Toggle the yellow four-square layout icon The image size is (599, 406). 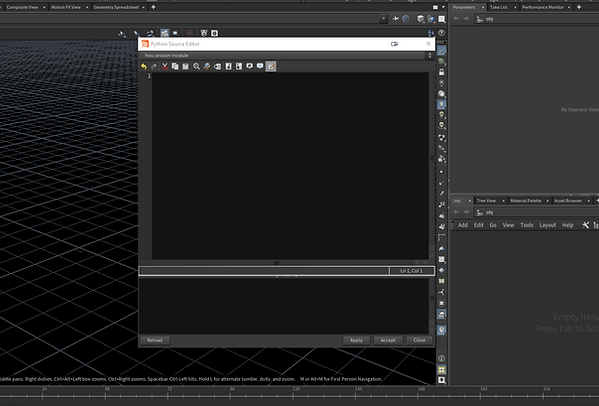pos(442,370)
